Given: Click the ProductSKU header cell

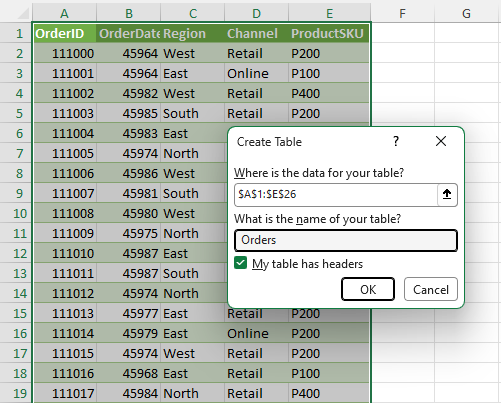Looking at the screenshot, I should [x=329, y=34].
